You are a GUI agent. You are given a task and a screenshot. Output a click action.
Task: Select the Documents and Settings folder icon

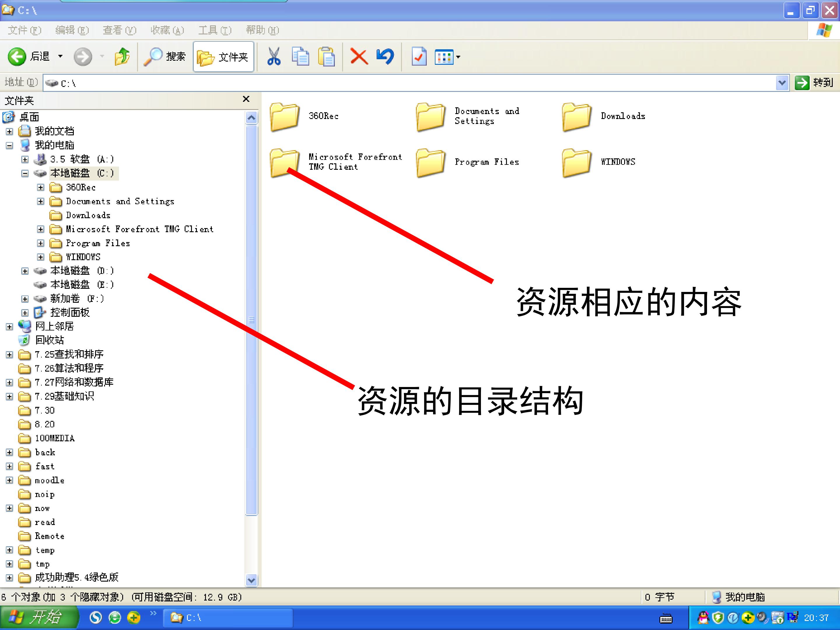[430, 117]
